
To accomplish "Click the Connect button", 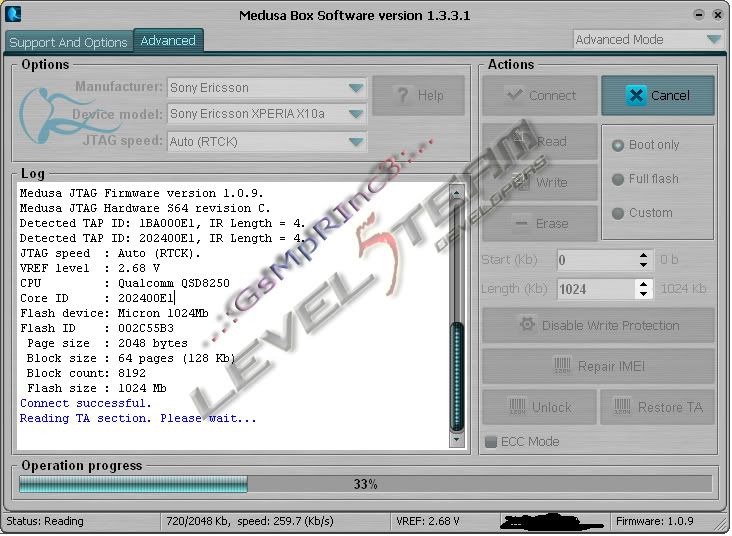I will click(540, 95).
